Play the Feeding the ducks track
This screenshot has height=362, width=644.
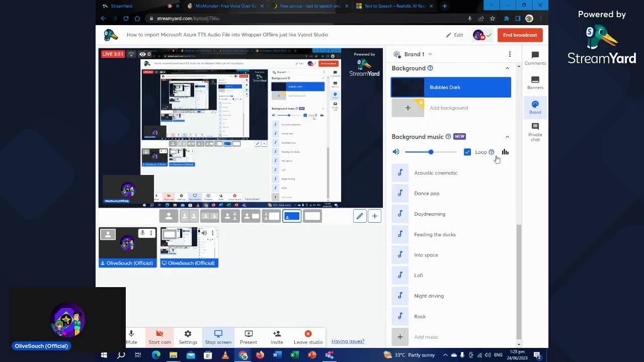click(451, 235)
